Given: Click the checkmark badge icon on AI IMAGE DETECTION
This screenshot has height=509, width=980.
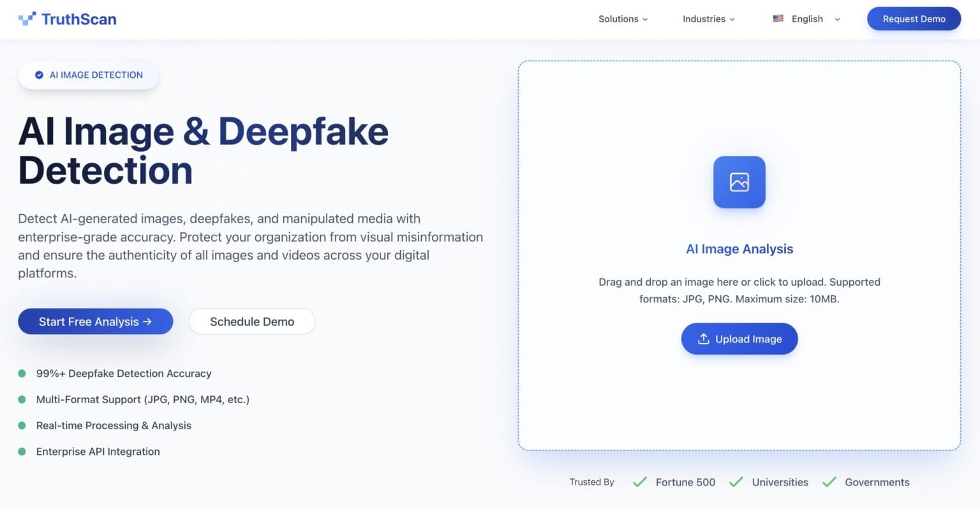Looking at the screenshot, I should [40, 75].
